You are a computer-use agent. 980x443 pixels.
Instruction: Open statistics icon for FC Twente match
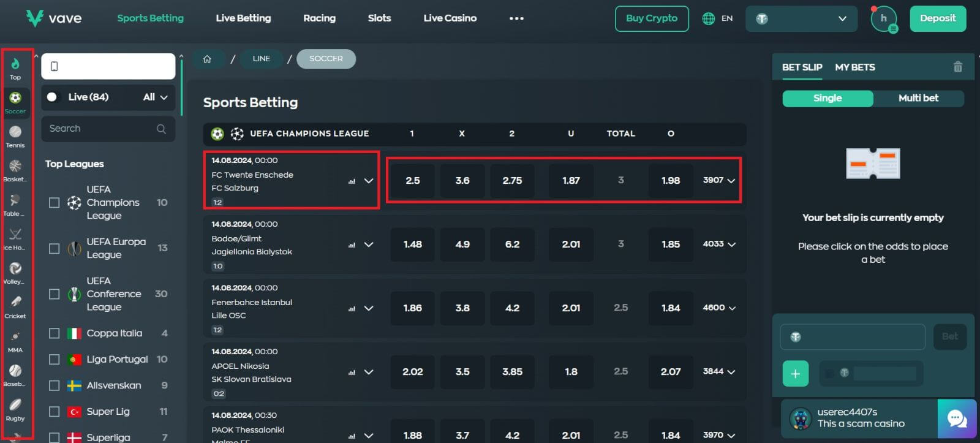352,181
